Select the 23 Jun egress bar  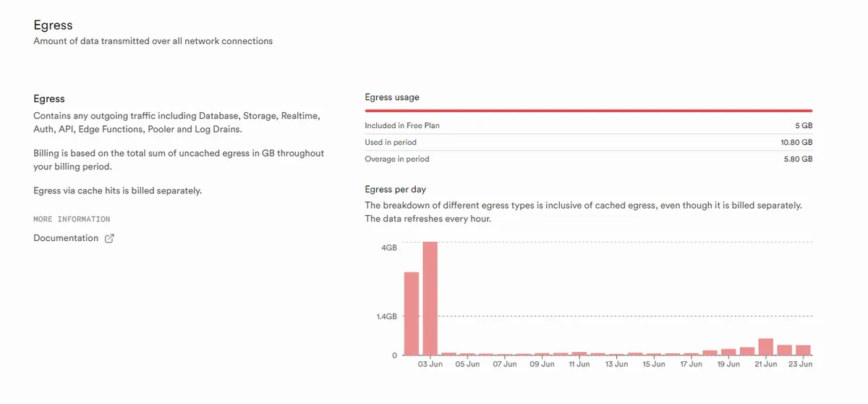coord(803,350)
